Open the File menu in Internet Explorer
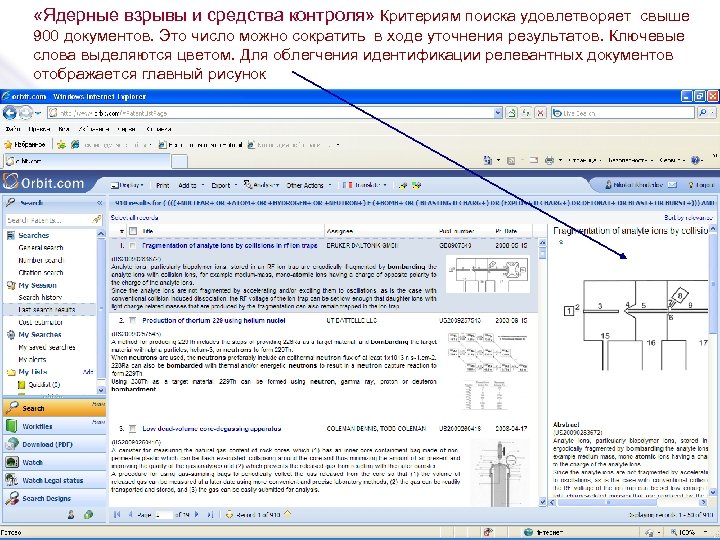 click(13, 129)
